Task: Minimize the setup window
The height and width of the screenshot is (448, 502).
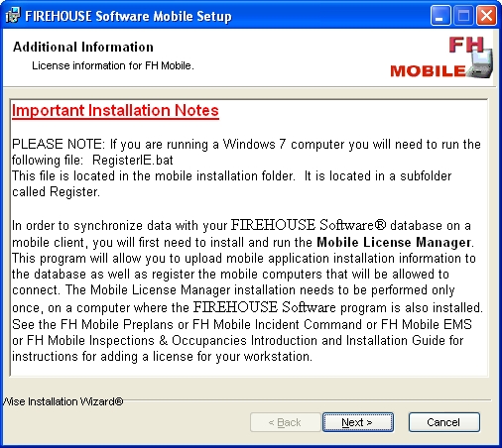Action: [x=440, y=16]
